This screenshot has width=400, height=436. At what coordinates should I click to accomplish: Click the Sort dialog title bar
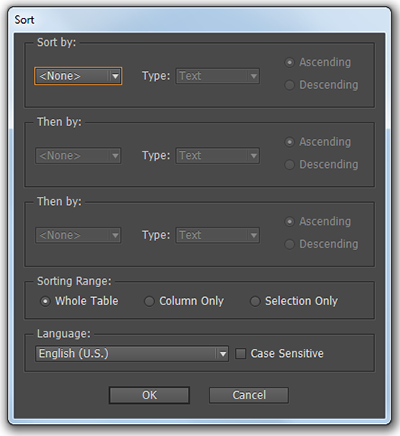point(199,20)
